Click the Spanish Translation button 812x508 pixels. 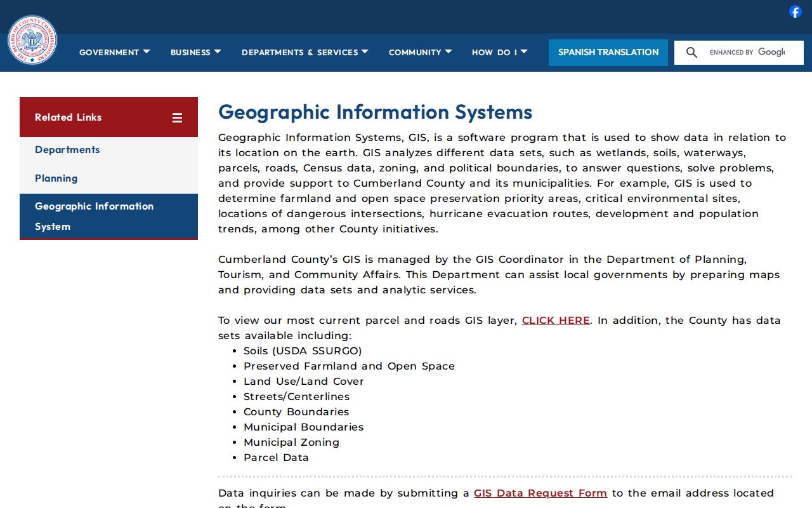(608, 53)
